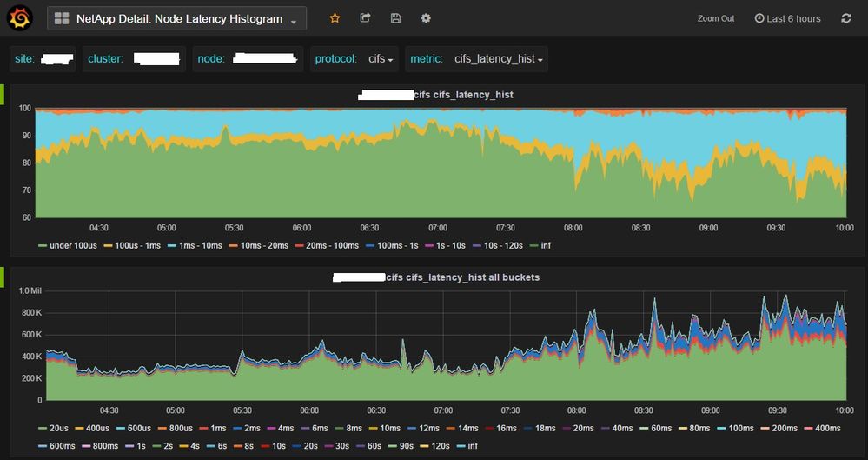Click the Zoom Out button
Image resolution: width=868 pixels, height=460 pixels.
[715, 18]
